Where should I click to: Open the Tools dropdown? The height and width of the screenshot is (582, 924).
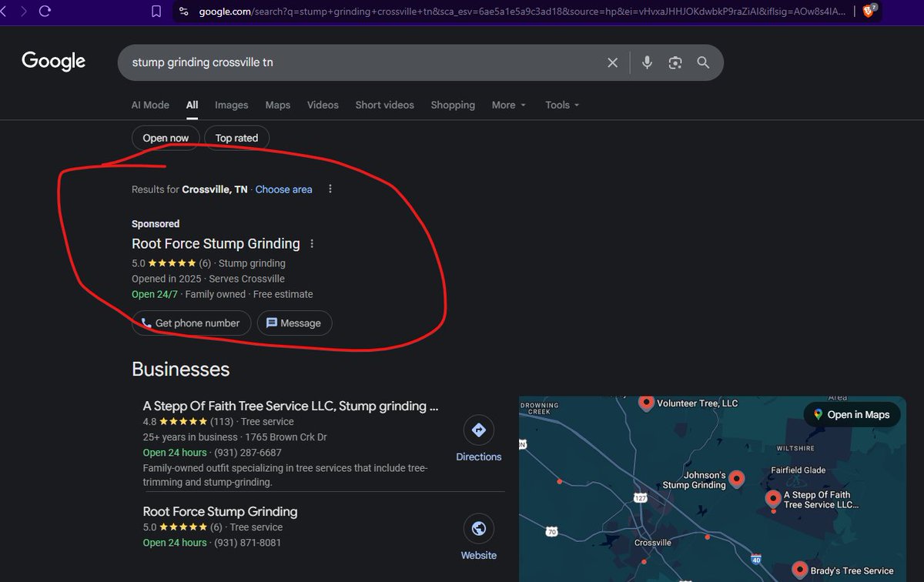click(561, 105)
